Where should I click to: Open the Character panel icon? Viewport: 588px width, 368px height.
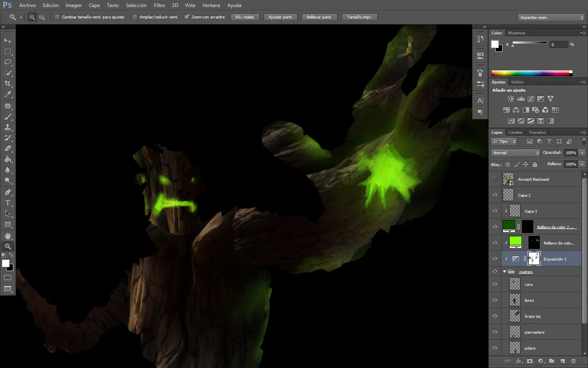480,100
